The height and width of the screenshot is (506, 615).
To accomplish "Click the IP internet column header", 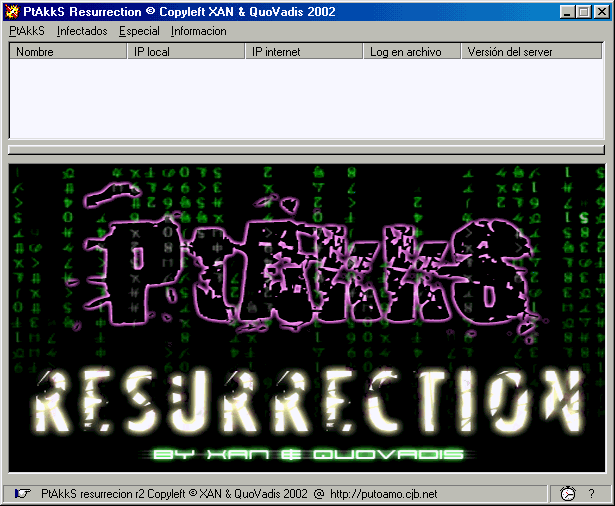I will tap(304, 52).
